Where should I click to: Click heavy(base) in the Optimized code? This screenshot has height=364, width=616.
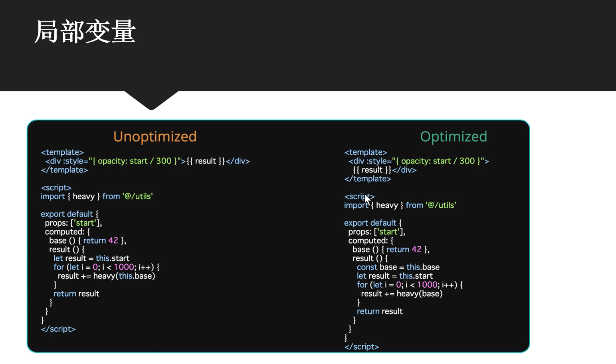coord(419,294)
